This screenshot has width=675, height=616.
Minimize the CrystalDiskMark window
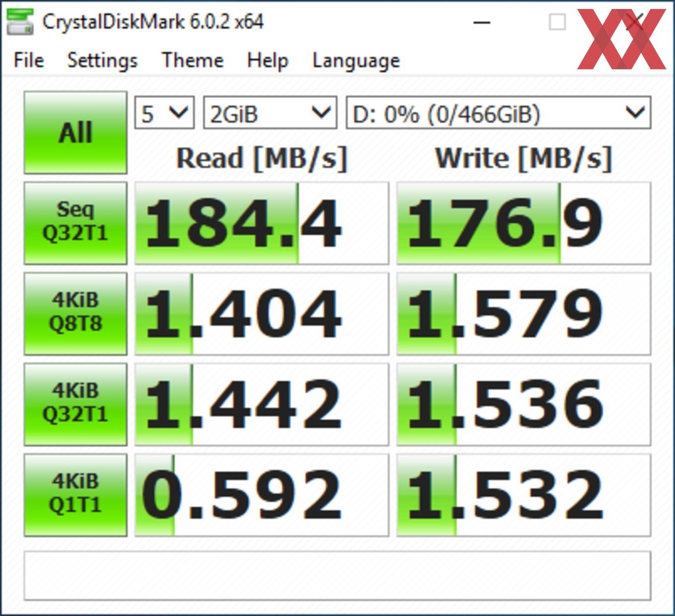481,22
